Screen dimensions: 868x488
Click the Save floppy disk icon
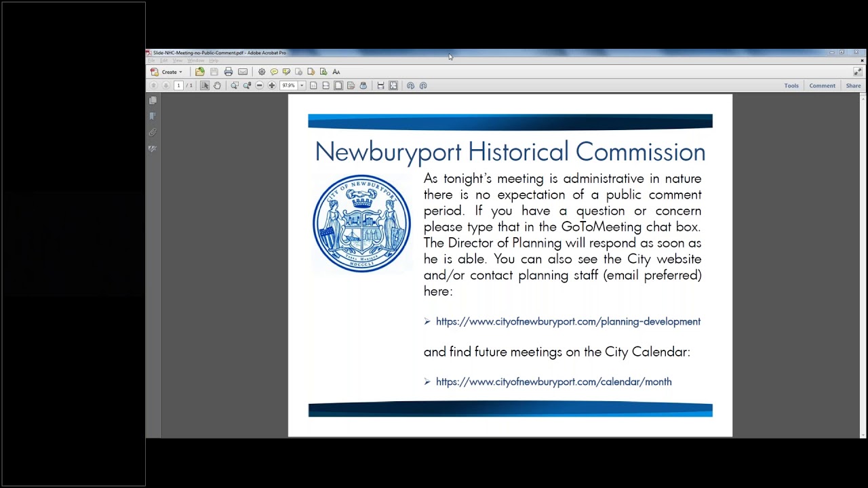(x=214, y=72)
